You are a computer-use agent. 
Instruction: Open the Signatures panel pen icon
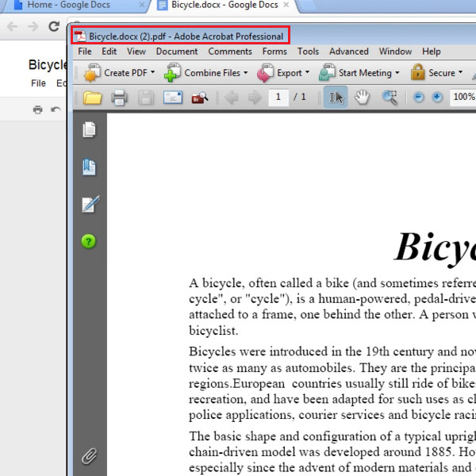90,204
